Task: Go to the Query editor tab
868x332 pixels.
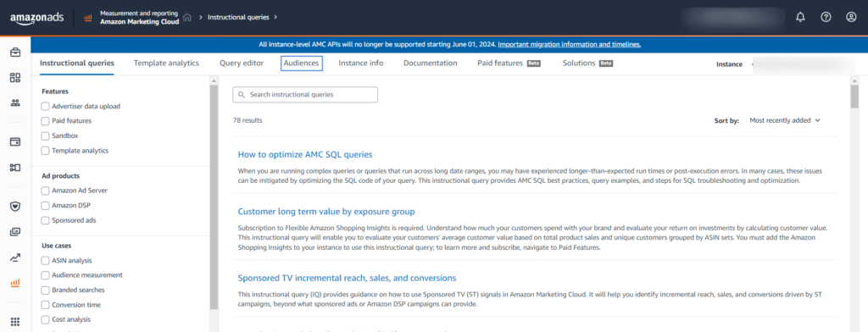Action: coord(242,63)
